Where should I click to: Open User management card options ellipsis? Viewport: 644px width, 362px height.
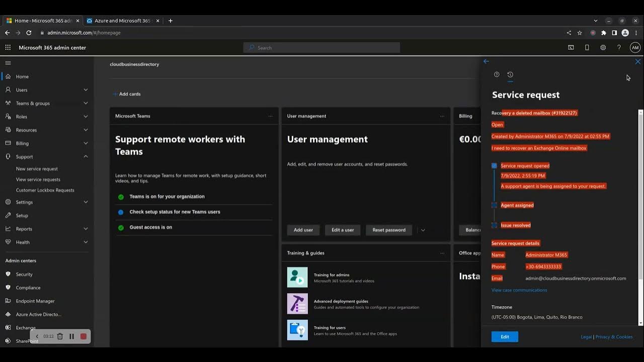click(442, 116)
